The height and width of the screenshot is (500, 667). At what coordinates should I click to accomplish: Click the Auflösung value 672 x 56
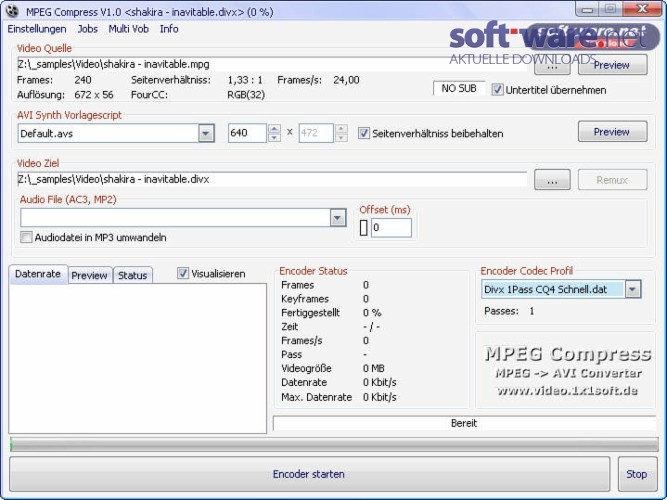point(94,94)
